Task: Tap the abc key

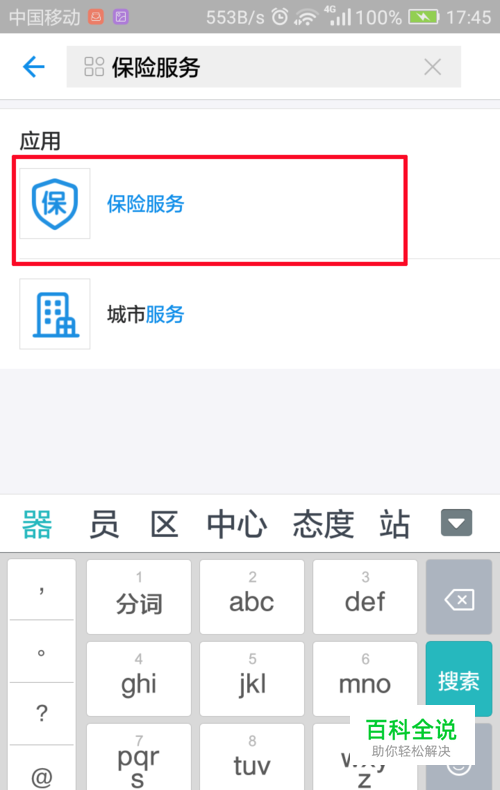Action: click(252, 597)
